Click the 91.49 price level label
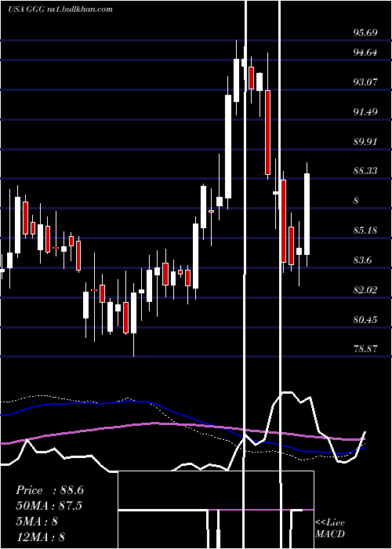This screenshot has width=392, height=549. (x=365, y=112)
